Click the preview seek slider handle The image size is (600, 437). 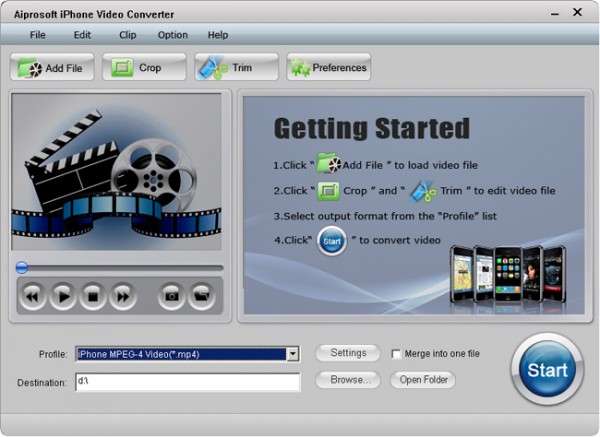tap(22, 267)
